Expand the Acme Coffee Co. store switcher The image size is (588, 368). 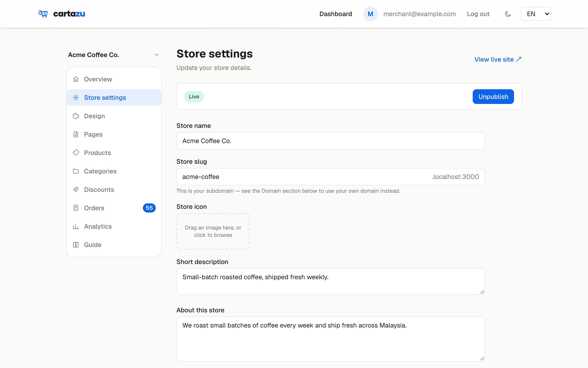coord(114,55)
